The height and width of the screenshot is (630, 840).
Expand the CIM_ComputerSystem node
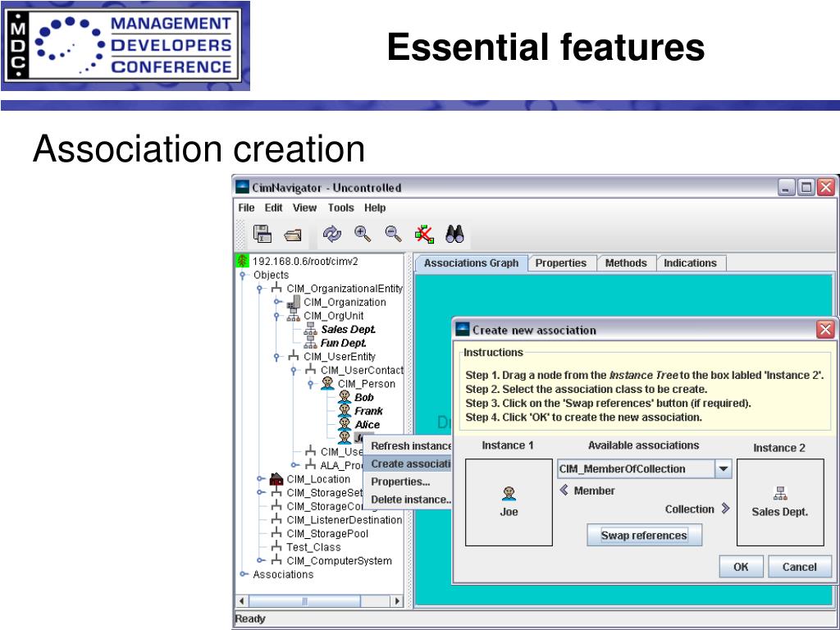260,561
